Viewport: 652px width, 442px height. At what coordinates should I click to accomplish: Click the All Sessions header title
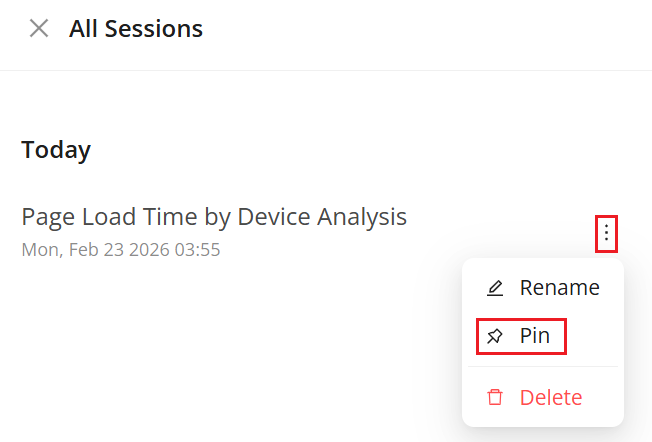[136, 29]
